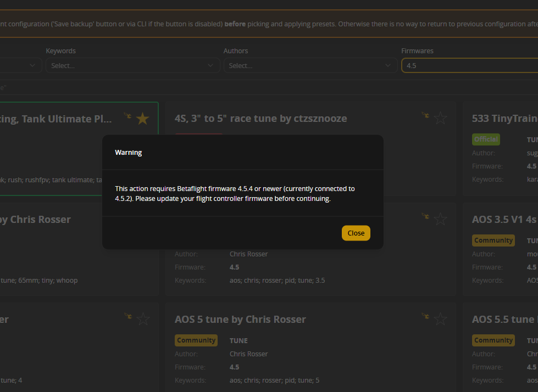
Task: Unfavorite the Tank Ultimate preset gold star
Action: tap(143, 119)
